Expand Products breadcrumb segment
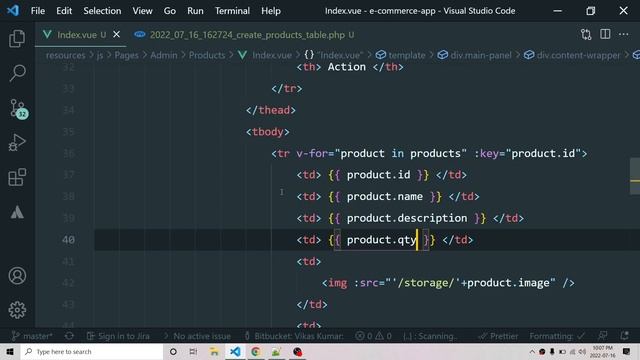 [207, 55]
